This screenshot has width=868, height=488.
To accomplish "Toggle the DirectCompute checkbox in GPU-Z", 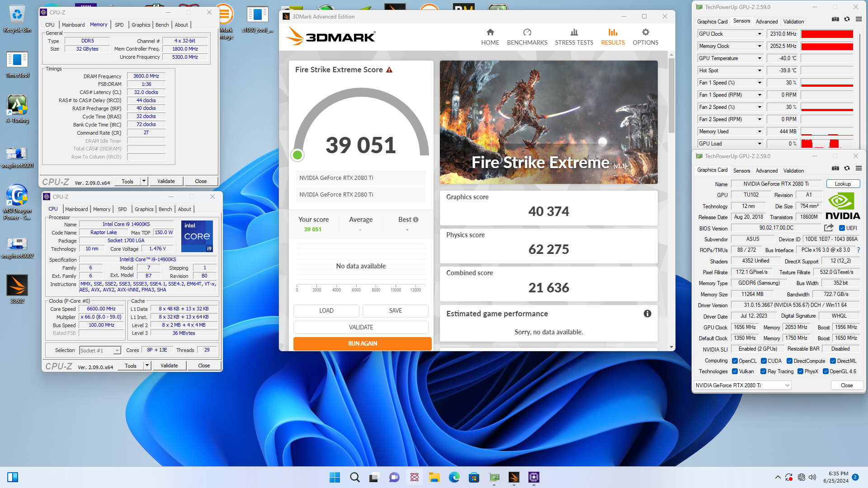I will click(789, 361).
